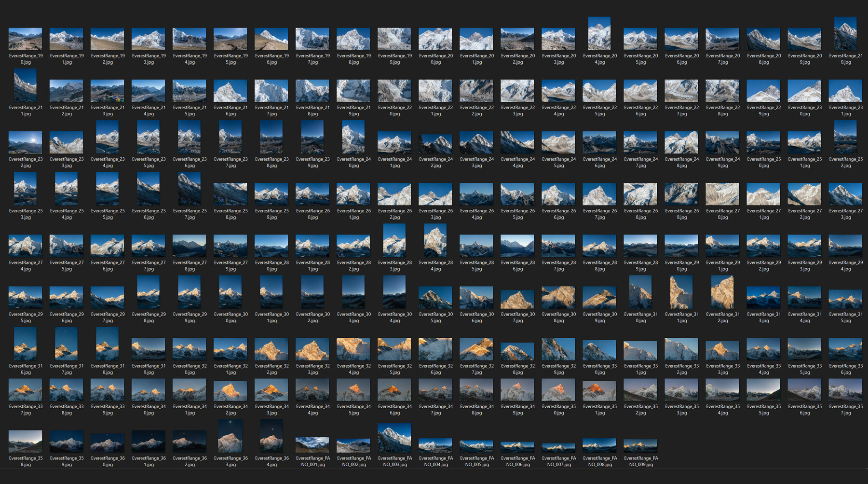Choose the EverestRange_307.jpg thumbnail
This screenshot has height=484, width=868.
pyautogui.click(x=517, y=299)
